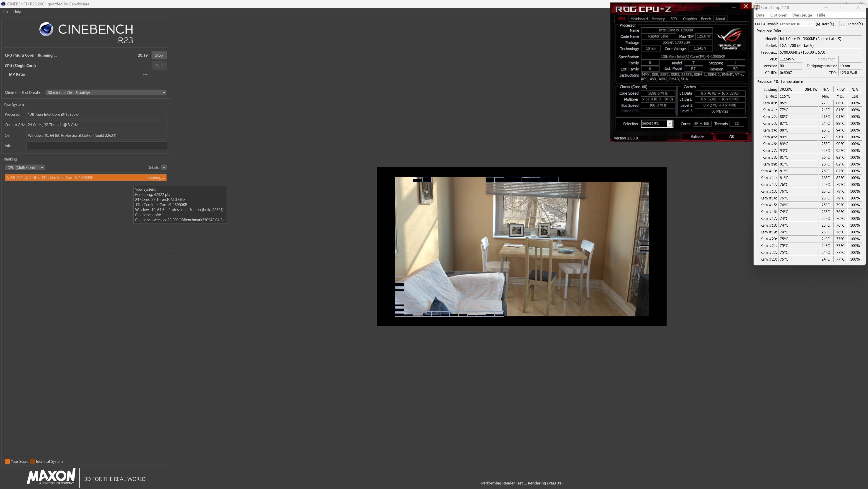Click the Cinebench title bar app icon
868x489 pixels.
(3, 4)
